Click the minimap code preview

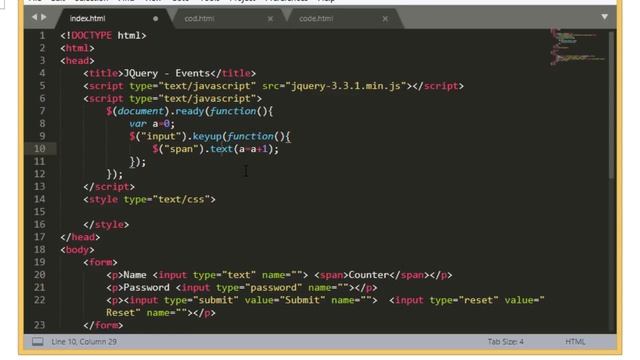[x=577, y=46]
